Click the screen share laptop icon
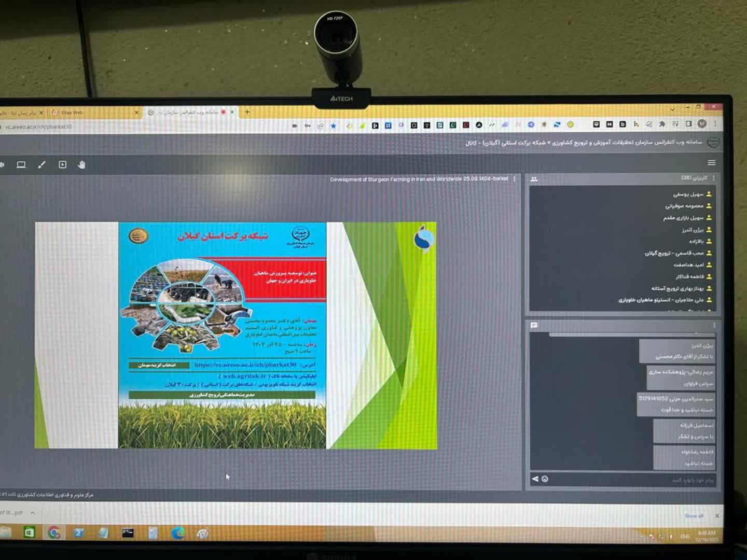The height and width of the screenshot is (560, 747). tap(21, 165)
